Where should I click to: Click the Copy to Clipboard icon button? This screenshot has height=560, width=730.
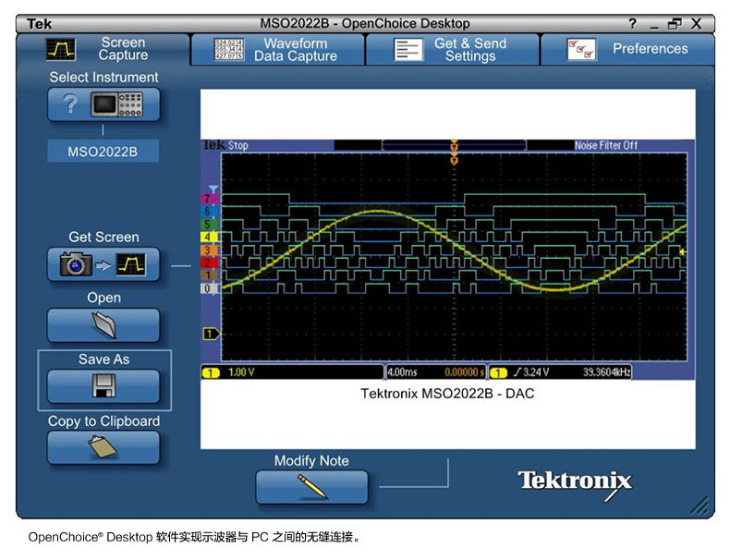click(x=103, y=447)
